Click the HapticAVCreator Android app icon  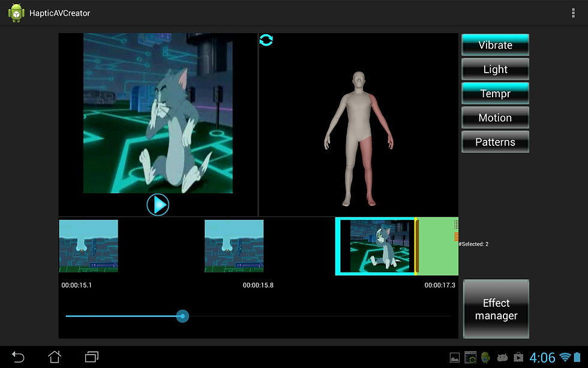tap(16, 13)
